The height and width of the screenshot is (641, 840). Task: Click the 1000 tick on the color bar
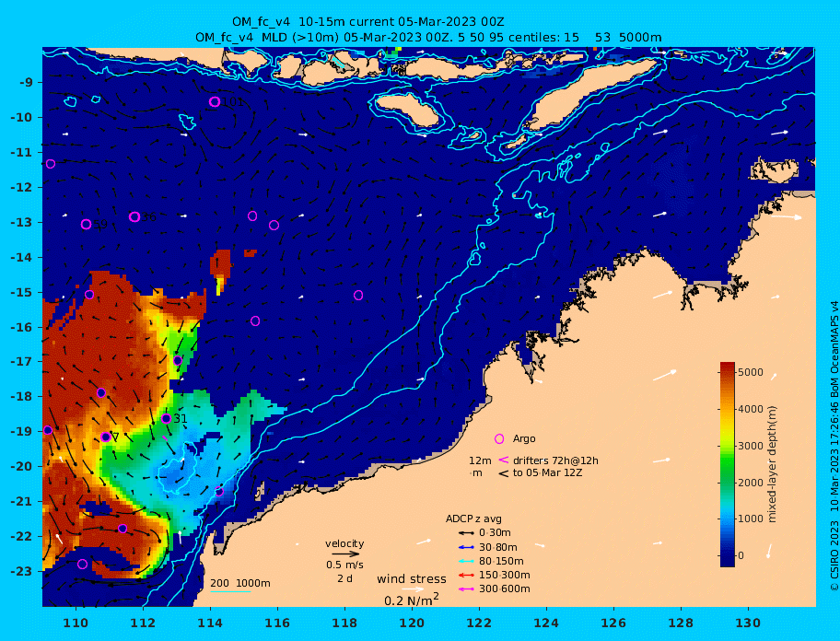751,519
